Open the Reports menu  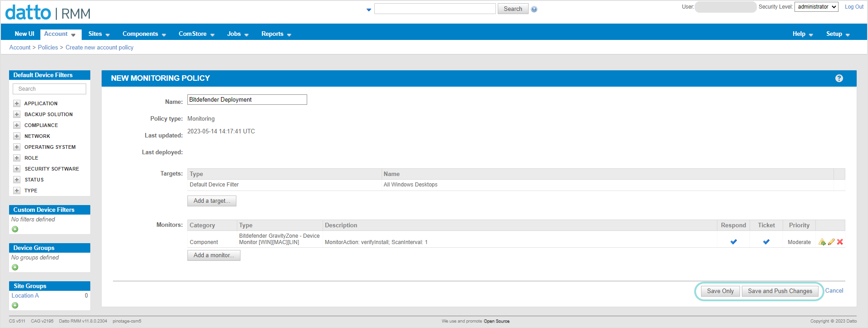coord(276,34)
